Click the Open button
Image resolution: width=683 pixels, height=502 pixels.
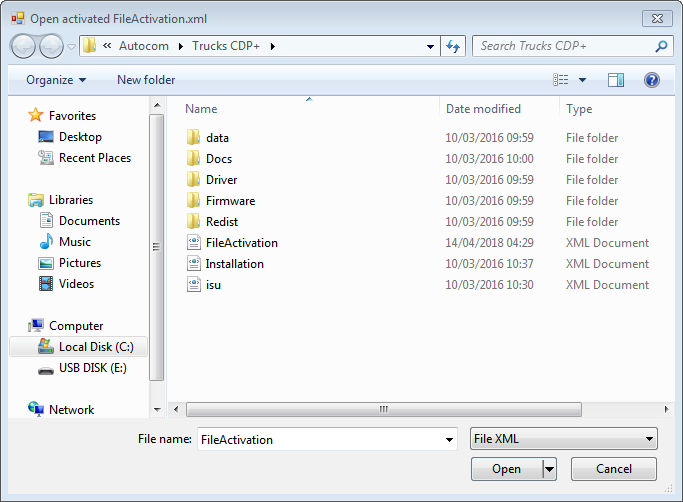click(x=507, y=469)
